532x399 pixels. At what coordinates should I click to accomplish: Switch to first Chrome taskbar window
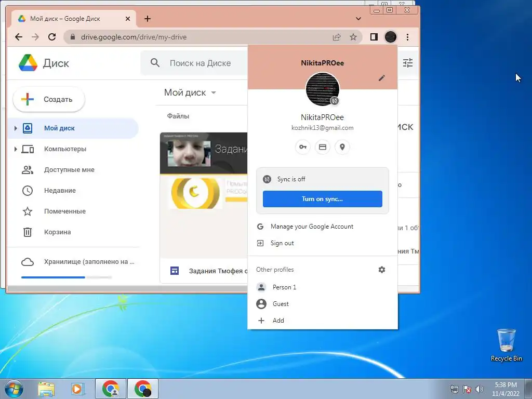(x=111, y=389)
